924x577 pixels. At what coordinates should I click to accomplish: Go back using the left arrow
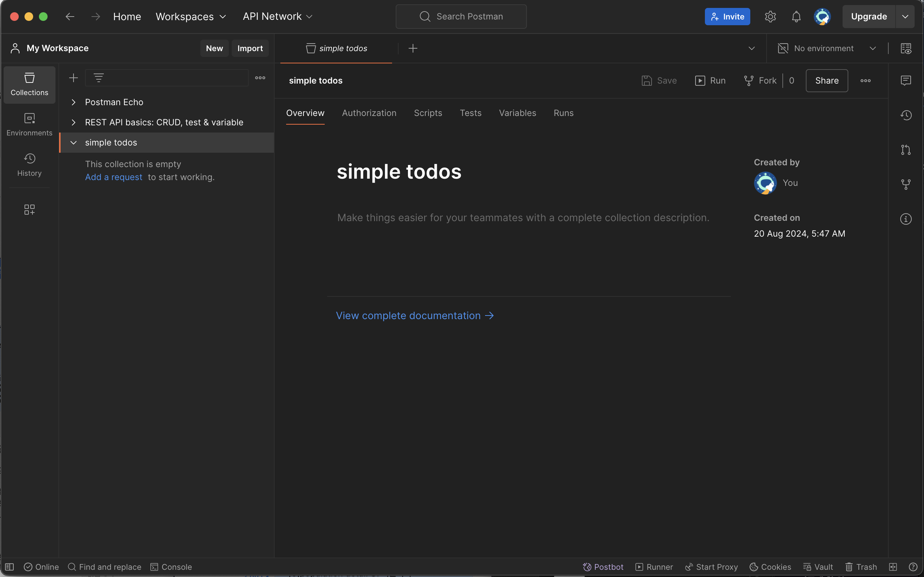tap(70, 17)
